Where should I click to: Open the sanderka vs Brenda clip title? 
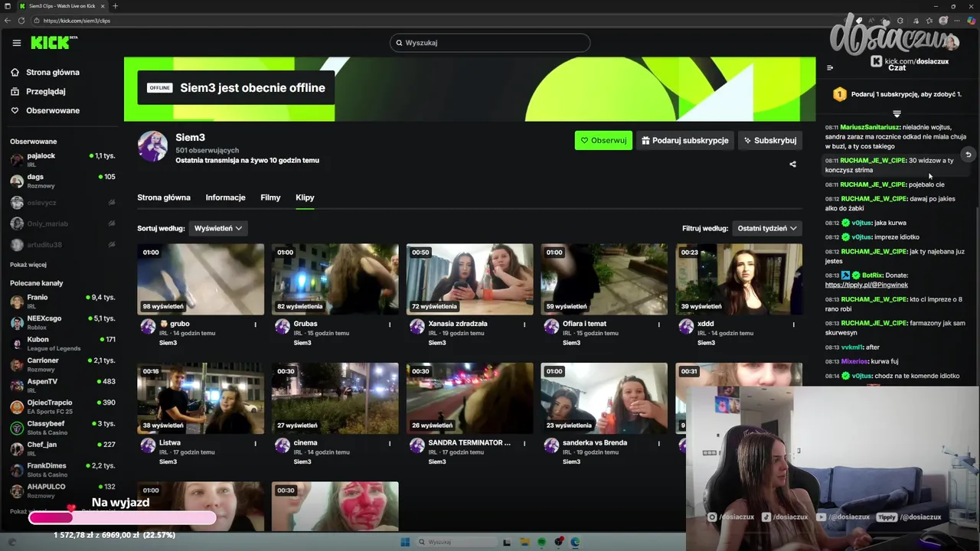pyautogui.click(x=595, y=442)
